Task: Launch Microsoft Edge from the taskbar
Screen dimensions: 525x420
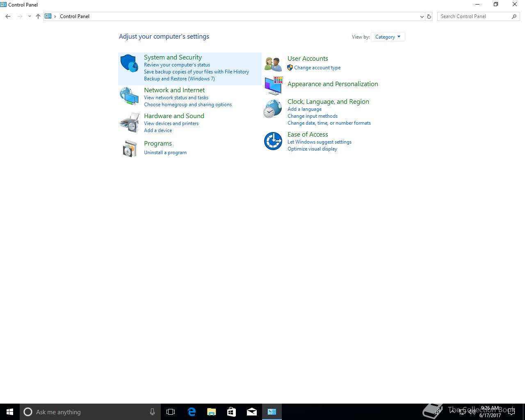Action: coord(192,412)
